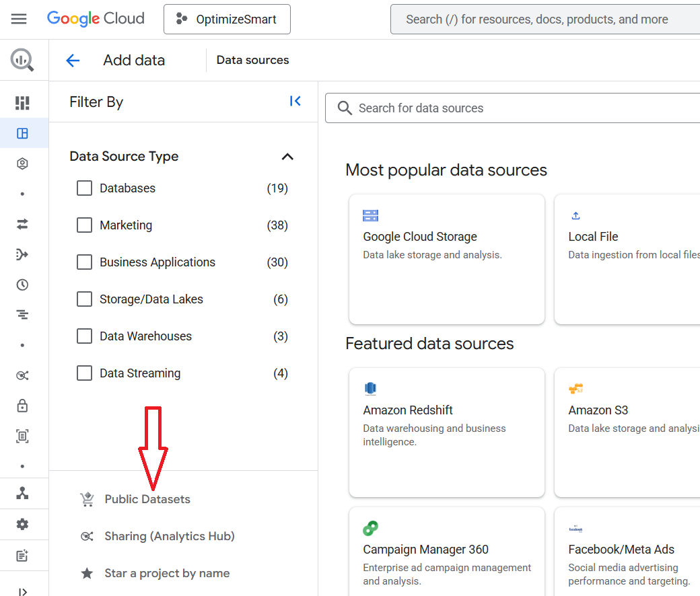This screenshot has height=596, width=700.
Task: Click the Facebook/Meta Ads card logo
Action: (x=576, y=529)
